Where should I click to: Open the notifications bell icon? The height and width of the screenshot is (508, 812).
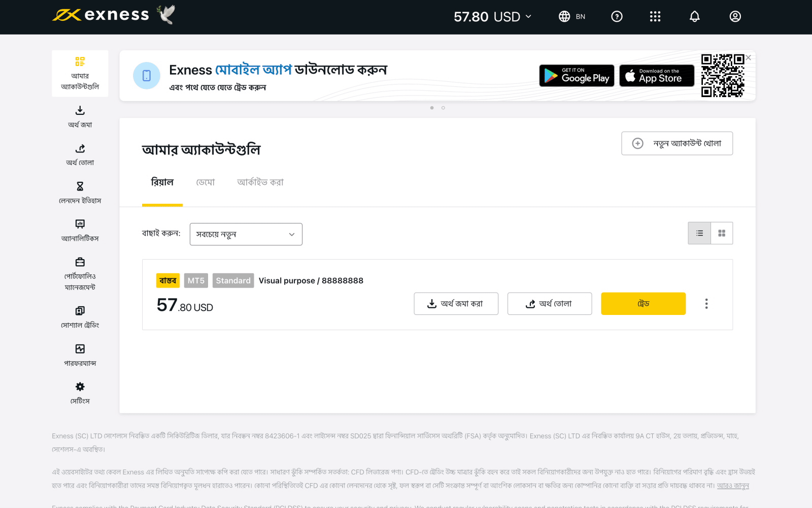coord(695,17)
